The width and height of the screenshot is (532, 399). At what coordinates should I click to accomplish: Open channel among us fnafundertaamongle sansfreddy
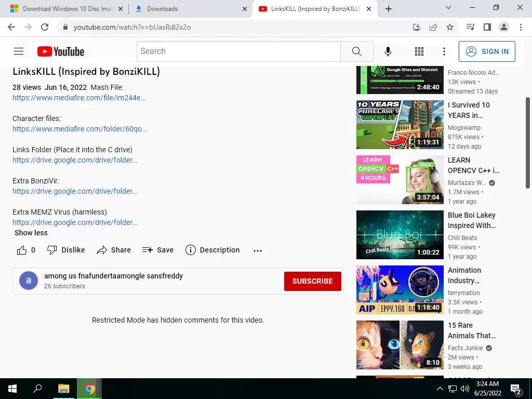[113, 276]
